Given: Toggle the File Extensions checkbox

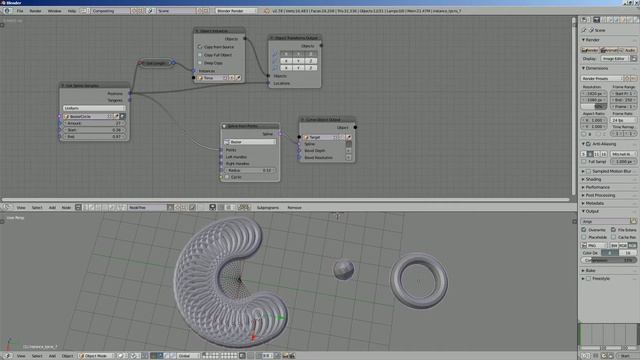Looking at the screenshot, I should click(x=613, y=230).
